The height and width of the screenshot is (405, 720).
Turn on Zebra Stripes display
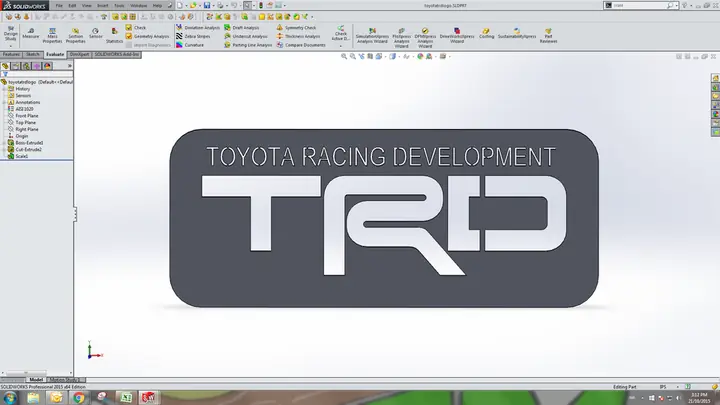click(x=193, y=36)
